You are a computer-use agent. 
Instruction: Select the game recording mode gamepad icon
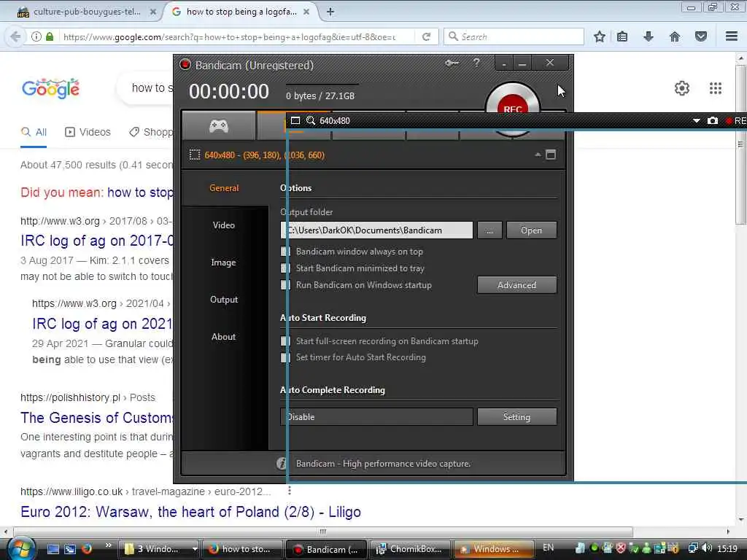click(x=219, y=125)
